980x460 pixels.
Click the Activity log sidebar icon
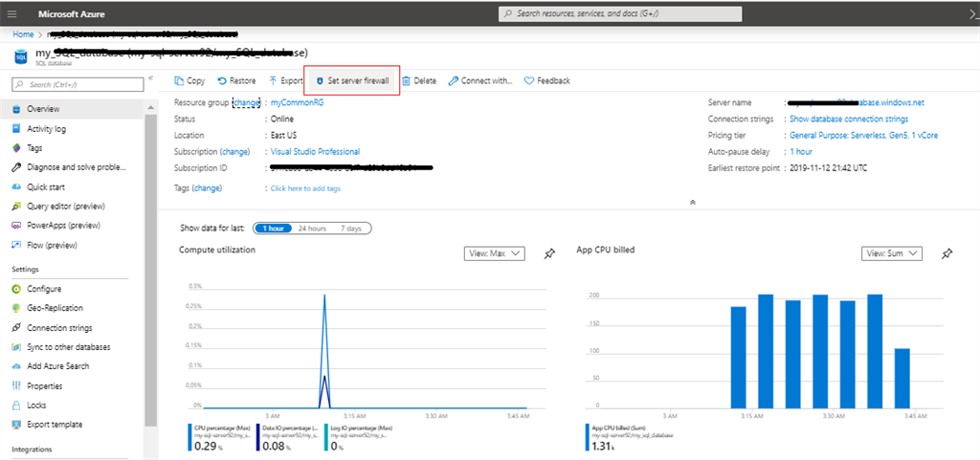point(17,128)
